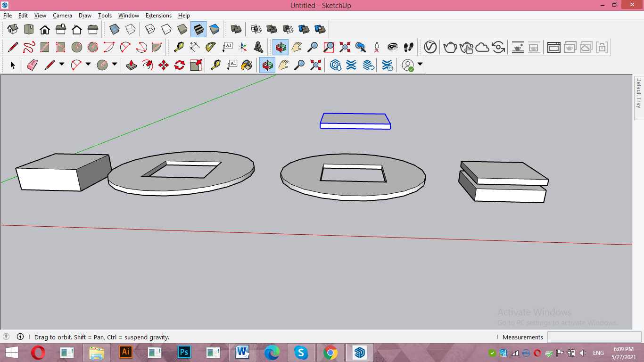Select the Paint Bucket tool
This screenshot has height=362, width=644.
247,65
